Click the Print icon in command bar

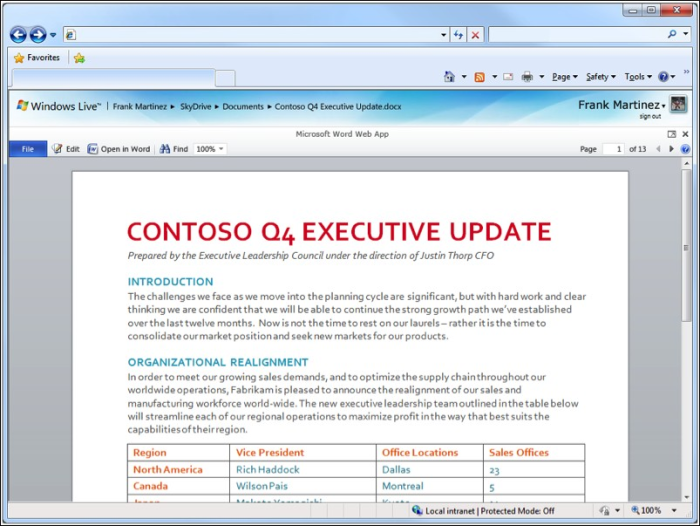(x=527, y=77)
